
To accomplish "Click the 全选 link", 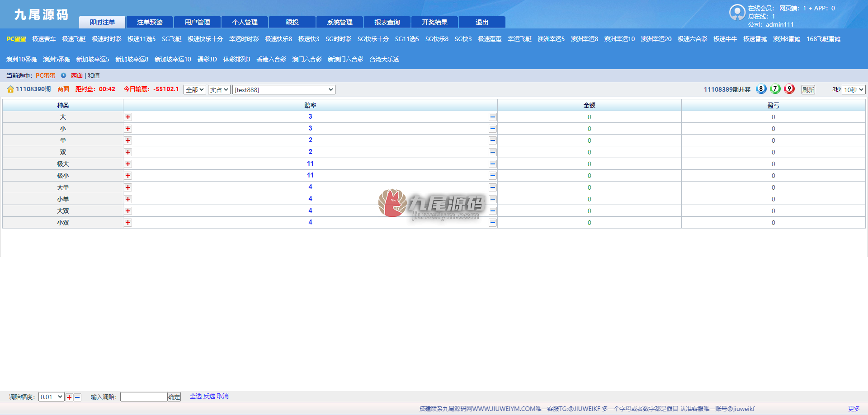I will pos(196,396).
